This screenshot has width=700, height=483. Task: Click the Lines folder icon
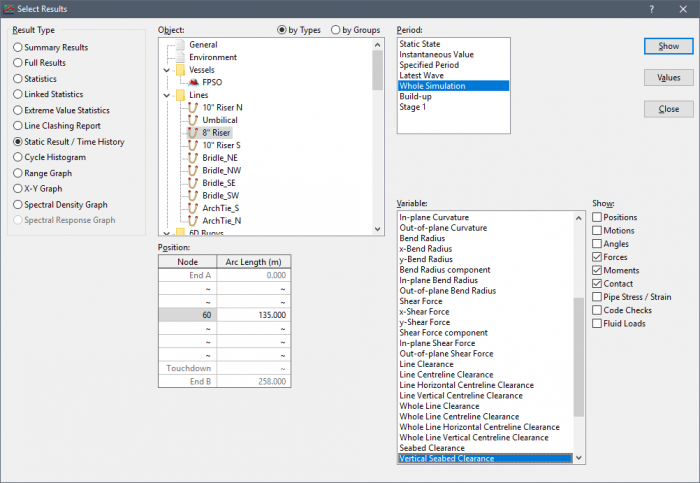point(180,95)
